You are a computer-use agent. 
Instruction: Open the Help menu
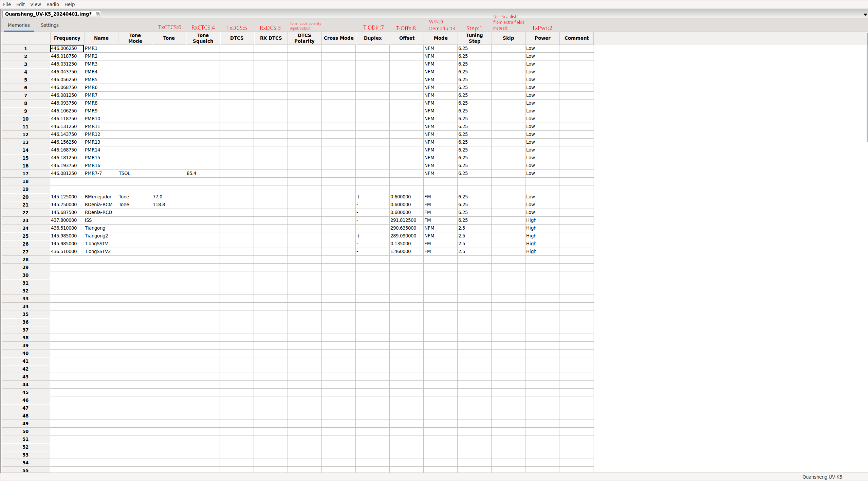70,4
